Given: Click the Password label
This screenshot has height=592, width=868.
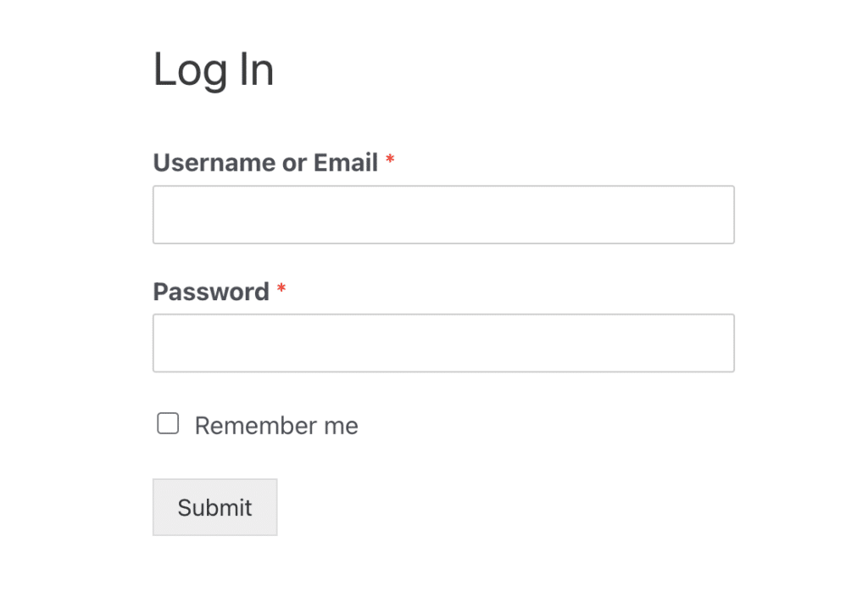Looking at the screenshot, I should [x=210, y=292].
